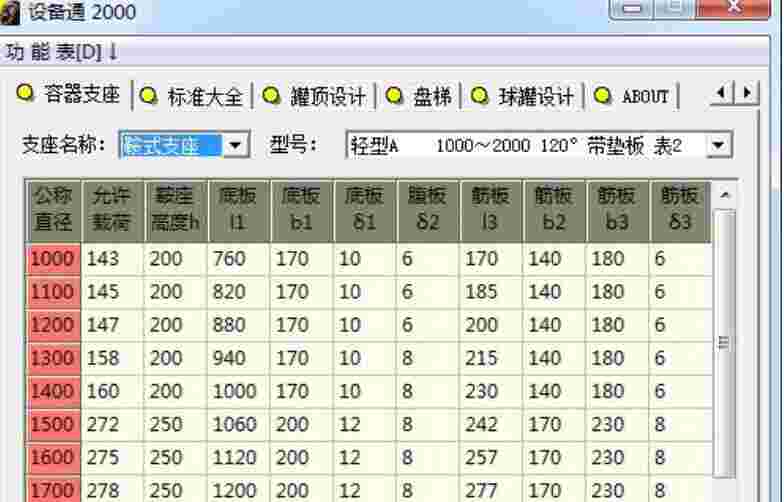Click the yellow bulb icon beside ABOUT
This screenshot has width=784, height=502.
[x=602, y=95]
